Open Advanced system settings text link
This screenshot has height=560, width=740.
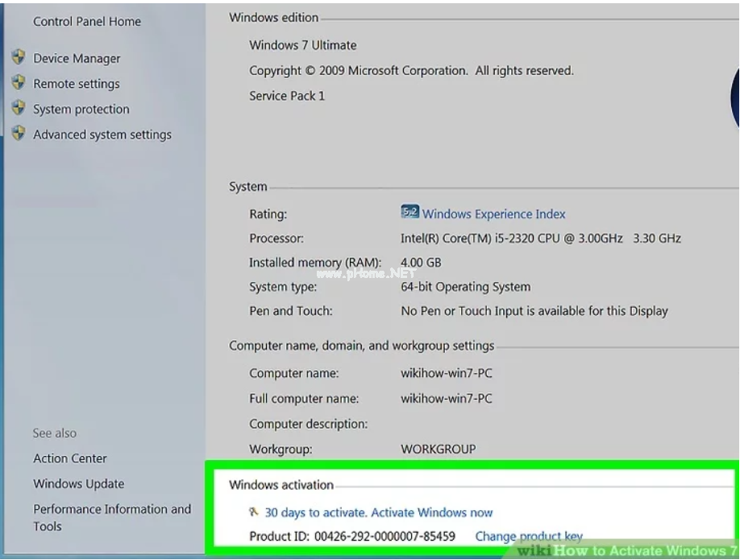click(x=102, y=135)
